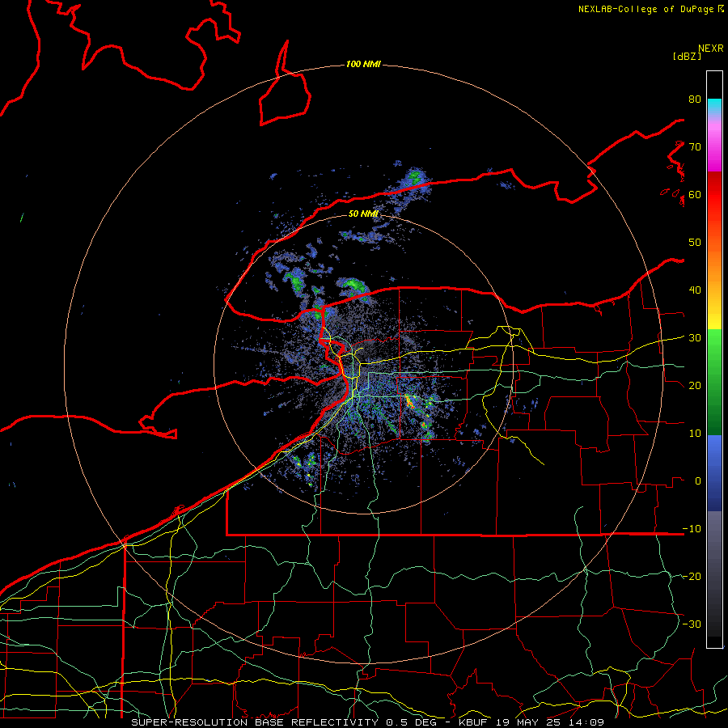The height and width of the screenshot is (728, 728).
Task: Click the 10 value on dBZ scale
Action: pyautogui.click(x=695, y=434)
